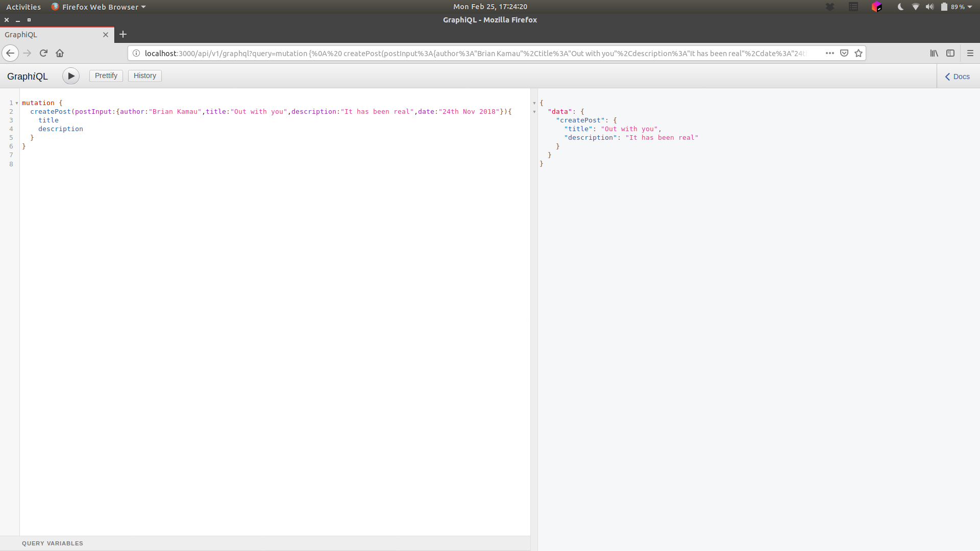
Task: Open the query History panel
Action: [145, 76]
